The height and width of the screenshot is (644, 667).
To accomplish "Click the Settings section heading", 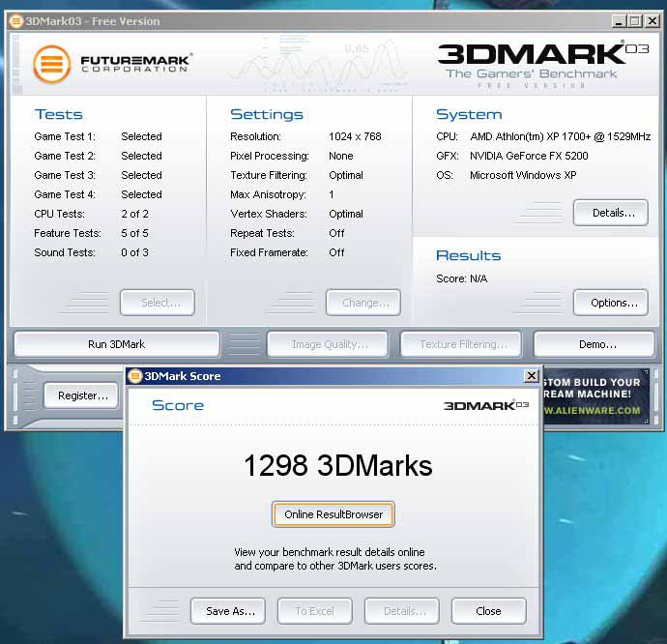I will coord(267,114).
